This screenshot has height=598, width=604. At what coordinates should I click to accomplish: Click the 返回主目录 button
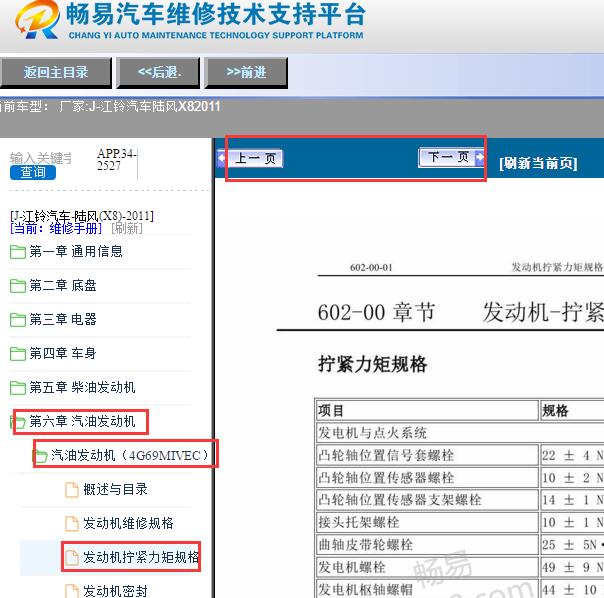coord(56,72)
